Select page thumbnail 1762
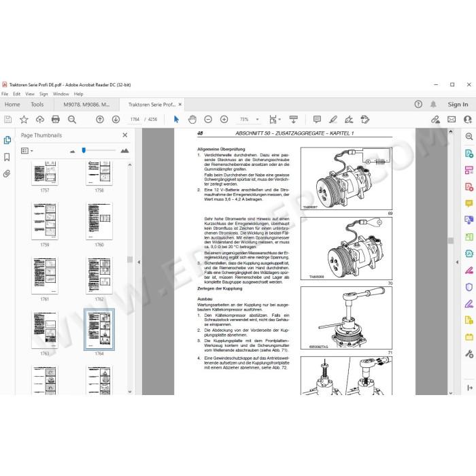The width and height of the screenshot is (476, 476). point(99,275)
